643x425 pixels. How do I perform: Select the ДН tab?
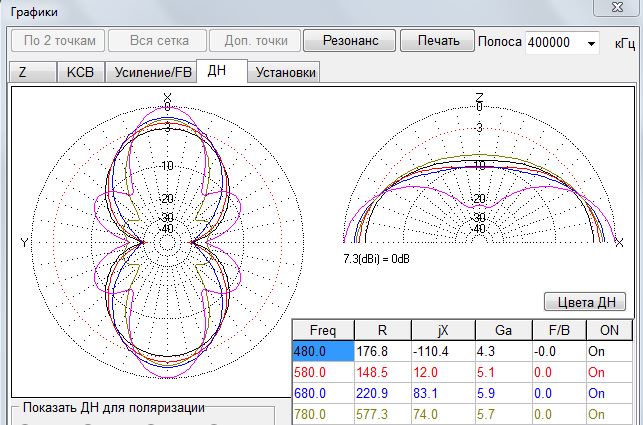[219, 71]
